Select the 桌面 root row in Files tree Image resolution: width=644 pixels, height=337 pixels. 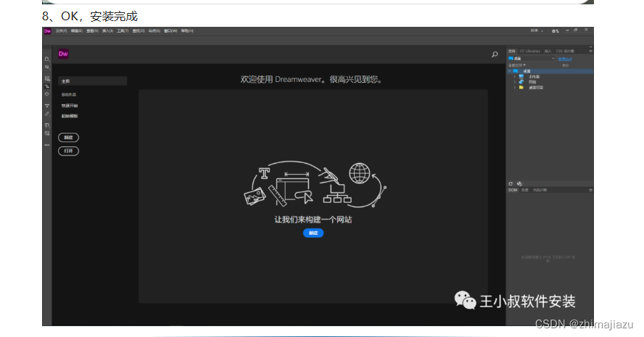click(x=550, y=72)
